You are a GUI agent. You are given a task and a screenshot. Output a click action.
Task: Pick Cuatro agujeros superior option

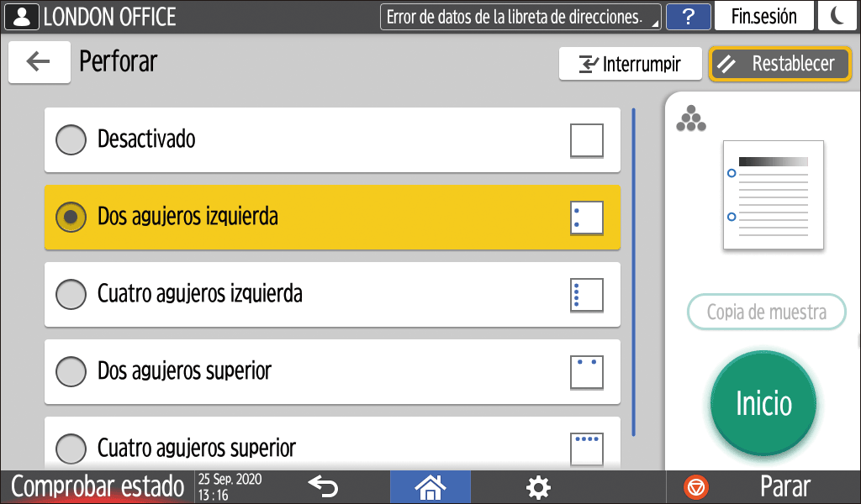(71, 447)
